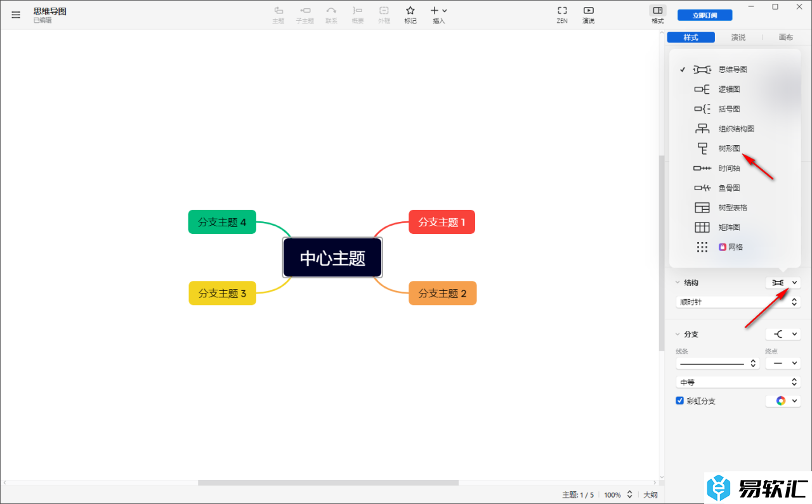Switch to the 演说 tab in the panel
The image size is (812, 504).
pos(738,37)
